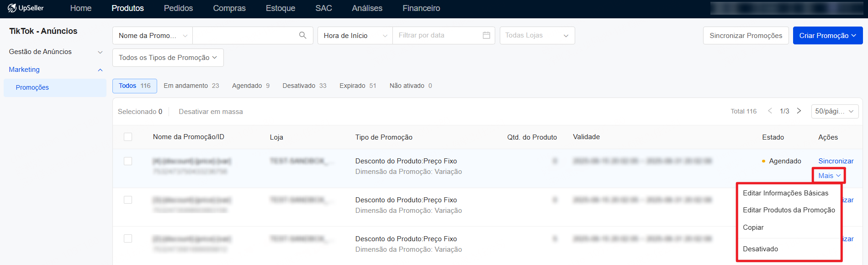
Task: Open Todas Lojas store dropdown
Action: (537, 35)
